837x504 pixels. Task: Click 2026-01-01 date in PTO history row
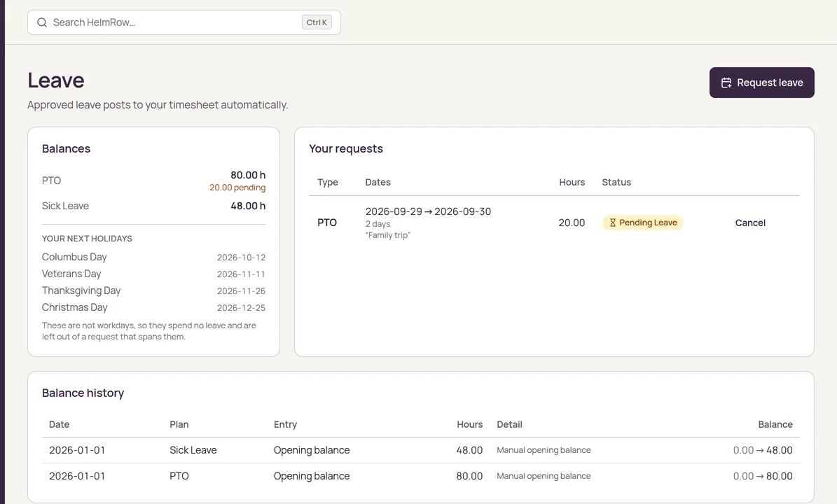coord(77,476)
